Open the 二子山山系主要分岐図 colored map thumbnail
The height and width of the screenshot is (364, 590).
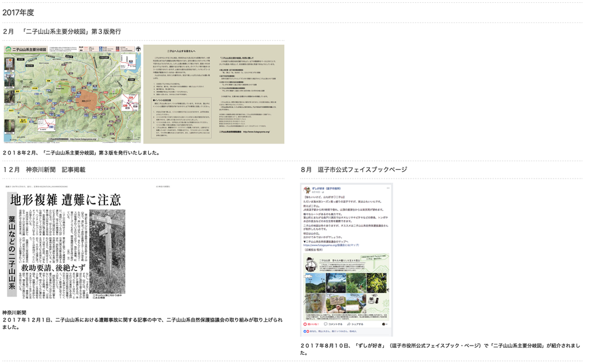pos(72,94)
